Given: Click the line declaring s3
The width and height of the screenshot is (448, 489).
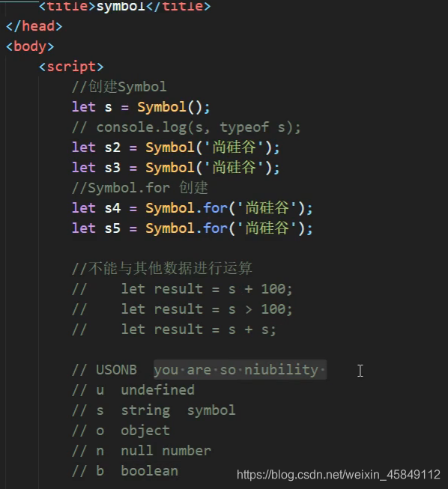Looking at the screenshot, I should [x=175, y=168].
